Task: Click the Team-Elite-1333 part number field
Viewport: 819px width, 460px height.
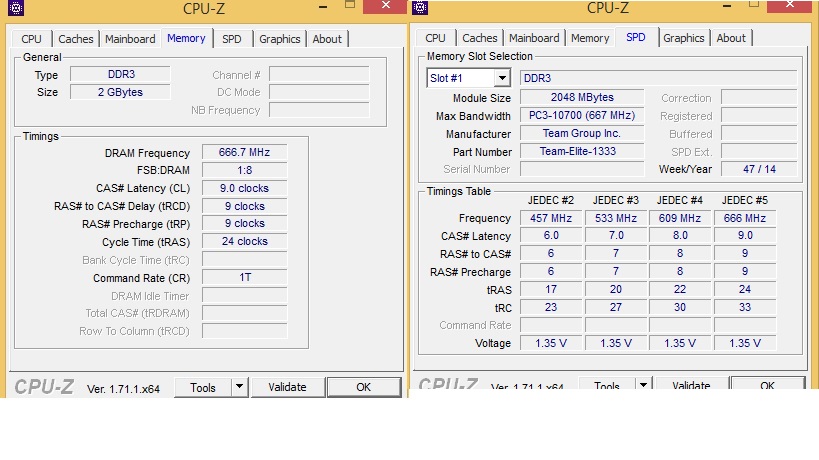Action: 582,151
